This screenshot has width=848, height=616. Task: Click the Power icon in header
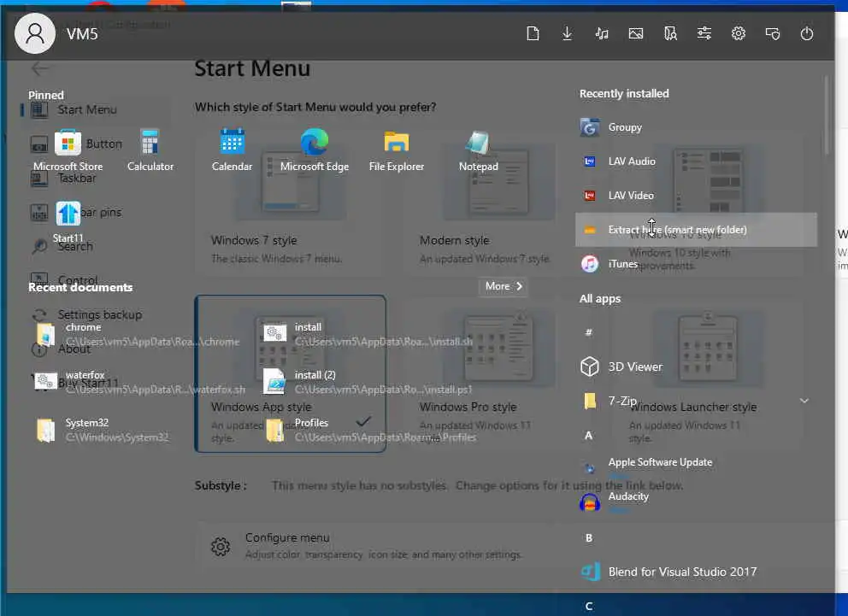point(806,33)
